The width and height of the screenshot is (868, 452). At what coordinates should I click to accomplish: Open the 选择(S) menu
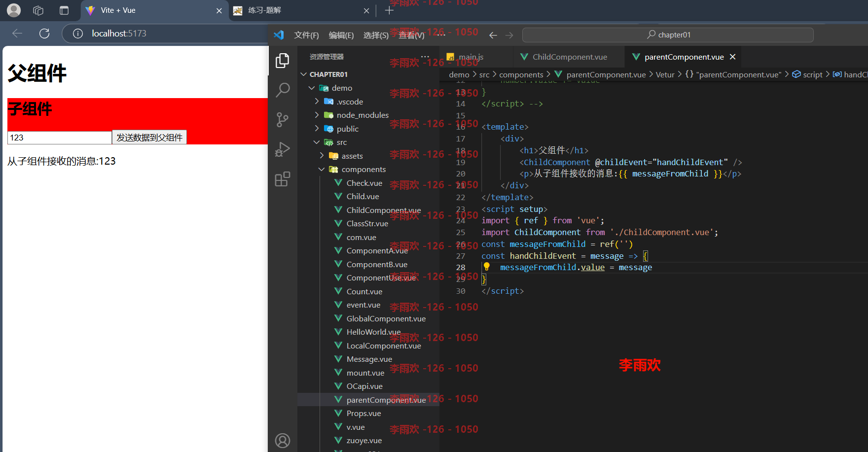click(x=376, y=35)
